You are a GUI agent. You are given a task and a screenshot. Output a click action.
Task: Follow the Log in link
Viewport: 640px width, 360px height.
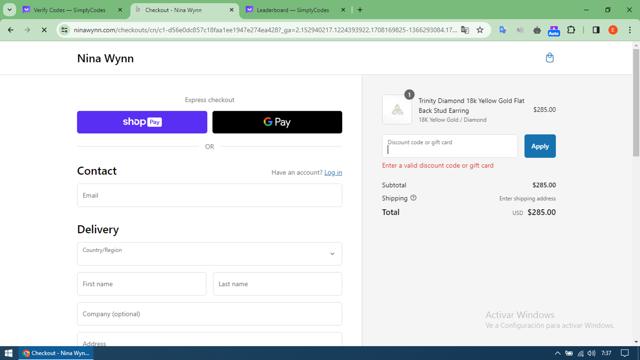pyautogui.click(x=333, y=173)
